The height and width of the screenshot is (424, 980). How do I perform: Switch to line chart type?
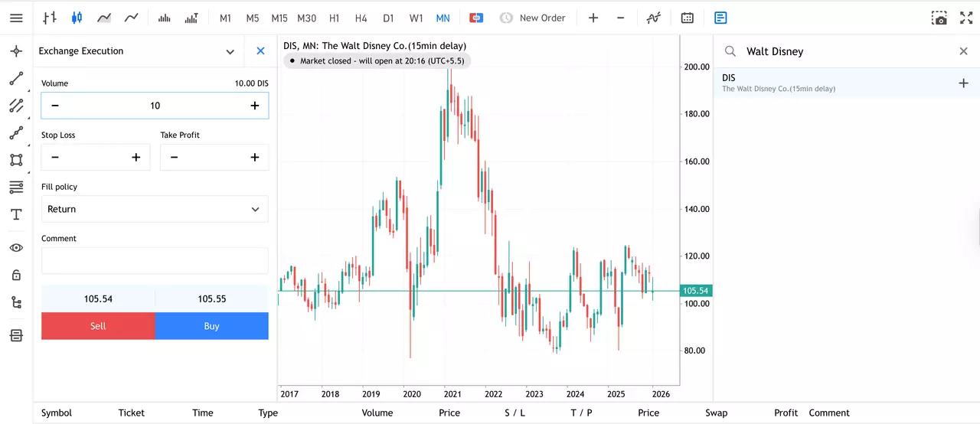[x=132, y=18]
